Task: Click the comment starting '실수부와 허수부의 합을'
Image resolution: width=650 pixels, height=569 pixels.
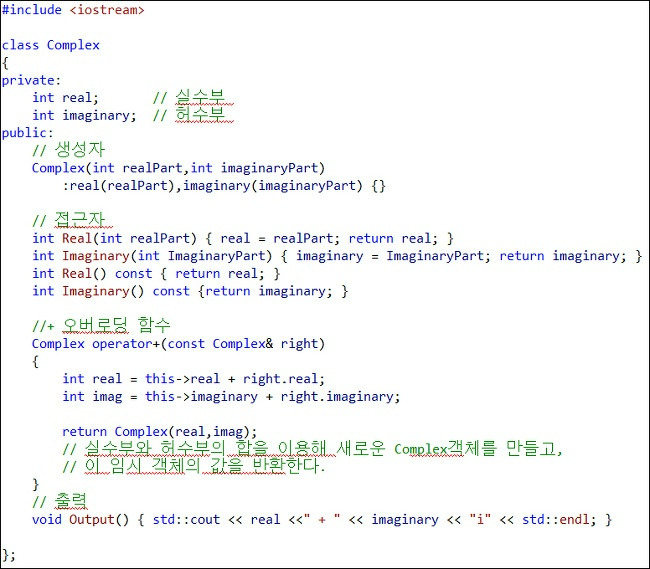Action: coord(312,449)
